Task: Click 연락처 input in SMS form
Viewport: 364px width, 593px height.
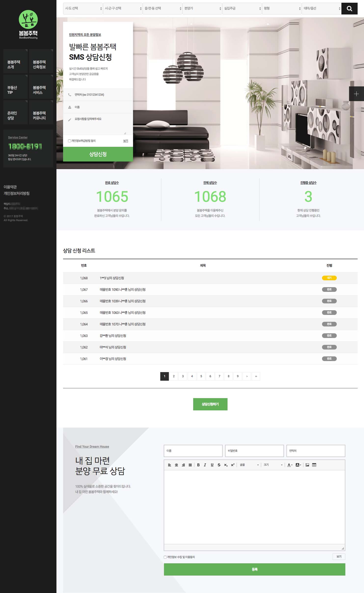Action: tap(98, 95)
